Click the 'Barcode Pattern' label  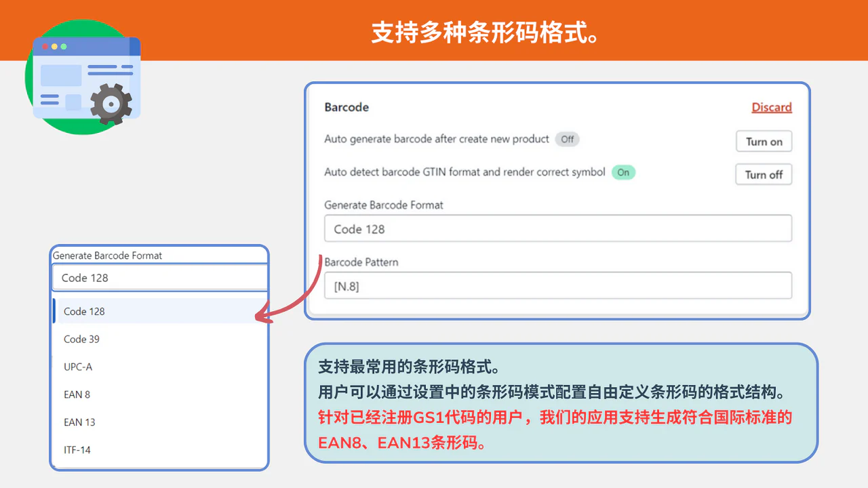point(361,262)
